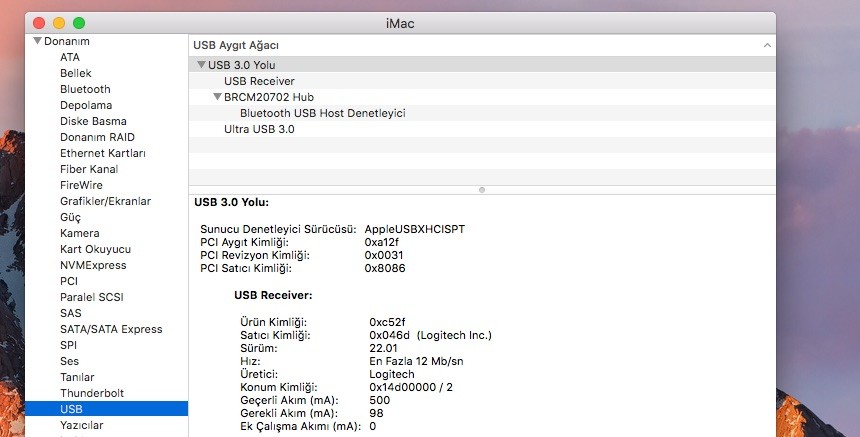Select Depolama in hardware list
This screenshot has height=437, width=860.
tap(86, 105)
